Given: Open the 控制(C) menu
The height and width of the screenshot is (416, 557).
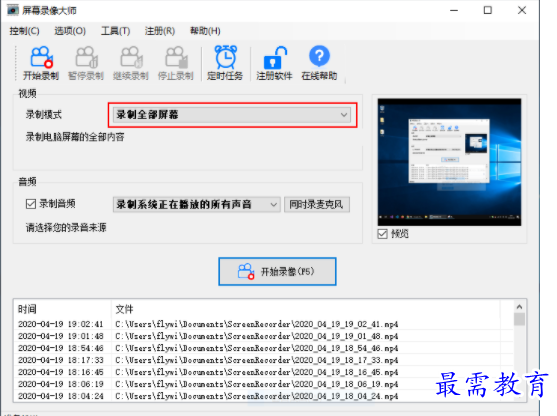Looking at the screenshot, I should 24,31.
